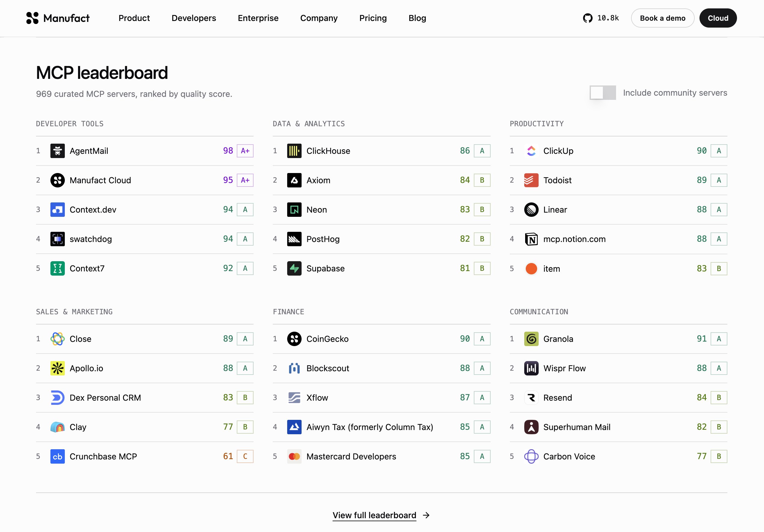Screen dimensions: 764x532
Task: Click the ClickUp colorful icon
Action: click(x=531, y=151)
